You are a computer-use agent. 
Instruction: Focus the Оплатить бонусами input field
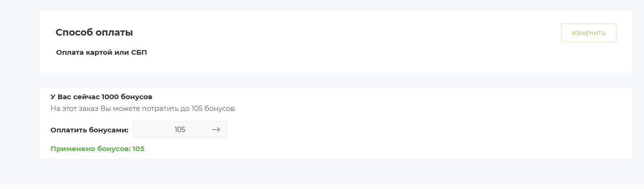click(x=174, y=130)
